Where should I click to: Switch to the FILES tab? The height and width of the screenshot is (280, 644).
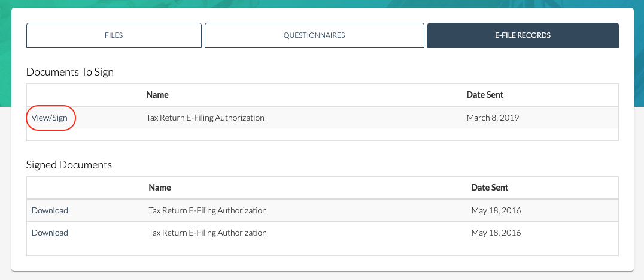point(114,35)
